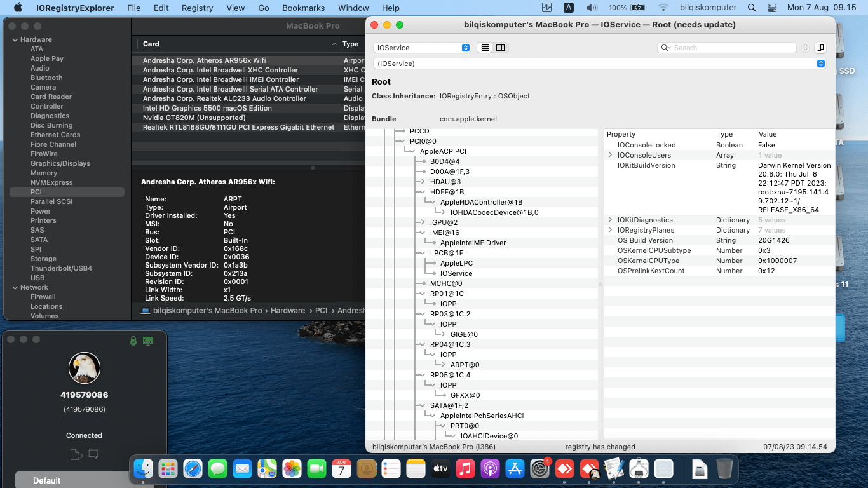Select the ARPT@0 tree node
The width and height of the screenshot is (868, 488).
pyautogui.click(x=465, y=365)
